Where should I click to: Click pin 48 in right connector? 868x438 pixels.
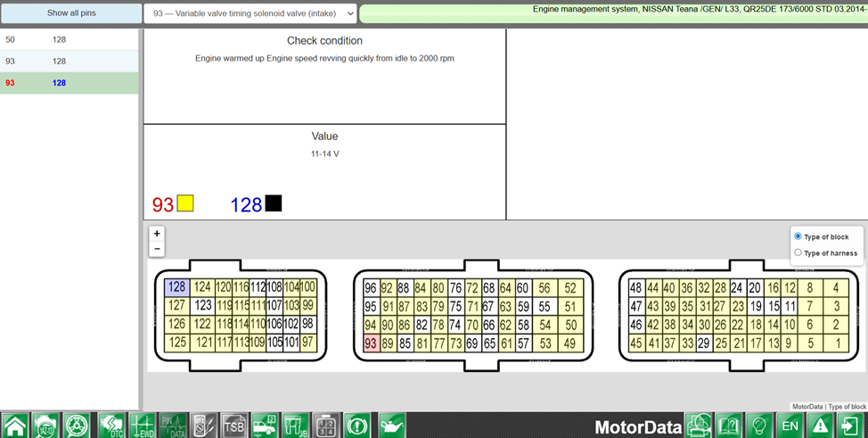(636, 288)
